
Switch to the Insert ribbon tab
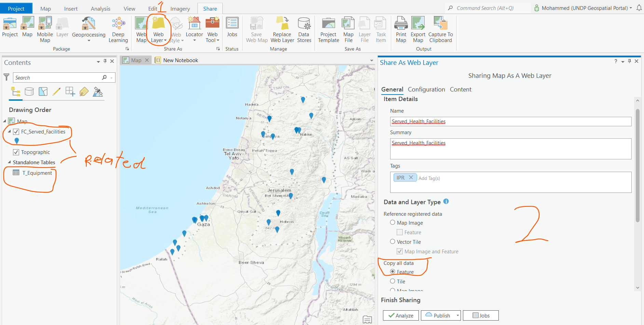[71, 9]
